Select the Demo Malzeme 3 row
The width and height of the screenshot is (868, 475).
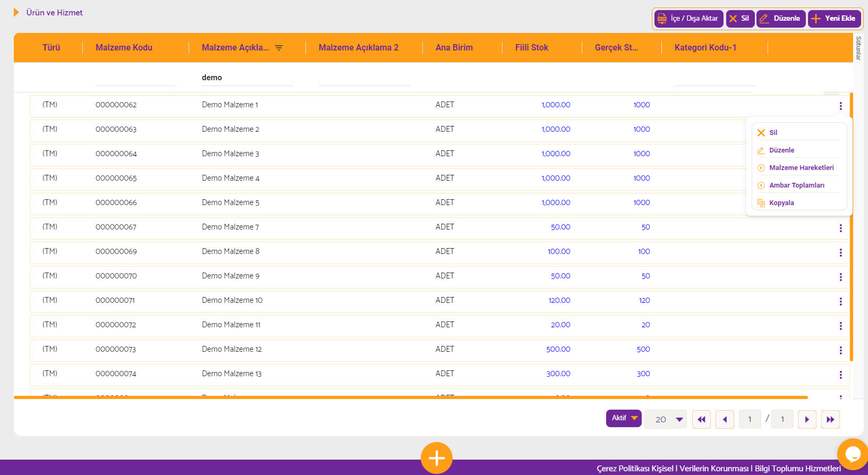pos(440,154)
